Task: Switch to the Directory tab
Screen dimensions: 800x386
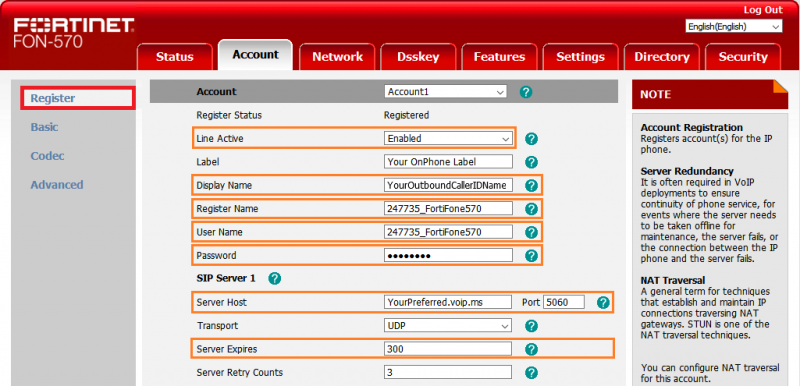Action: point(662,57)
